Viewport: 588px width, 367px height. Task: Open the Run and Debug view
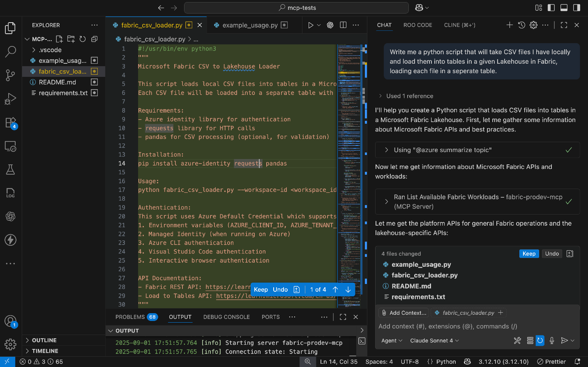[x=10, y=99]
